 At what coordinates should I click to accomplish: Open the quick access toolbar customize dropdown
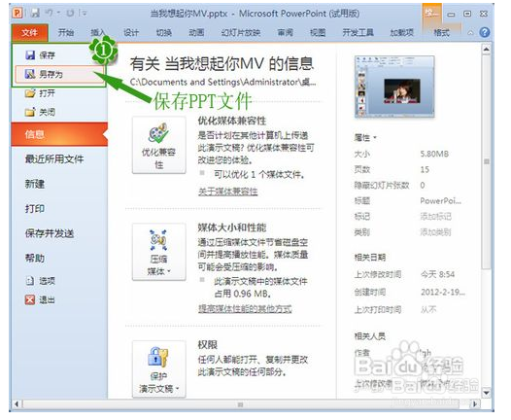coord(85,13)
